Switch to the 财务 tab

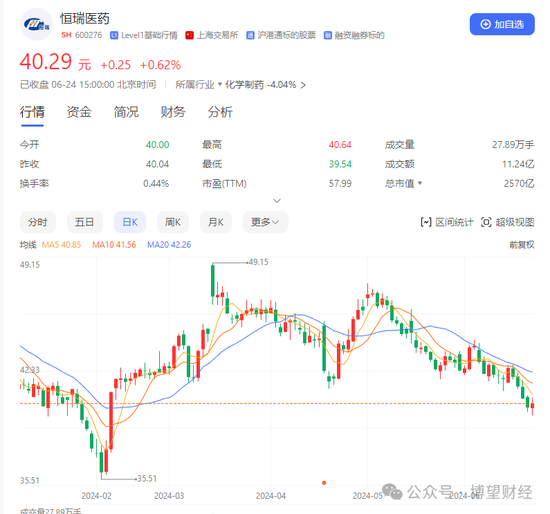[173, 112]
